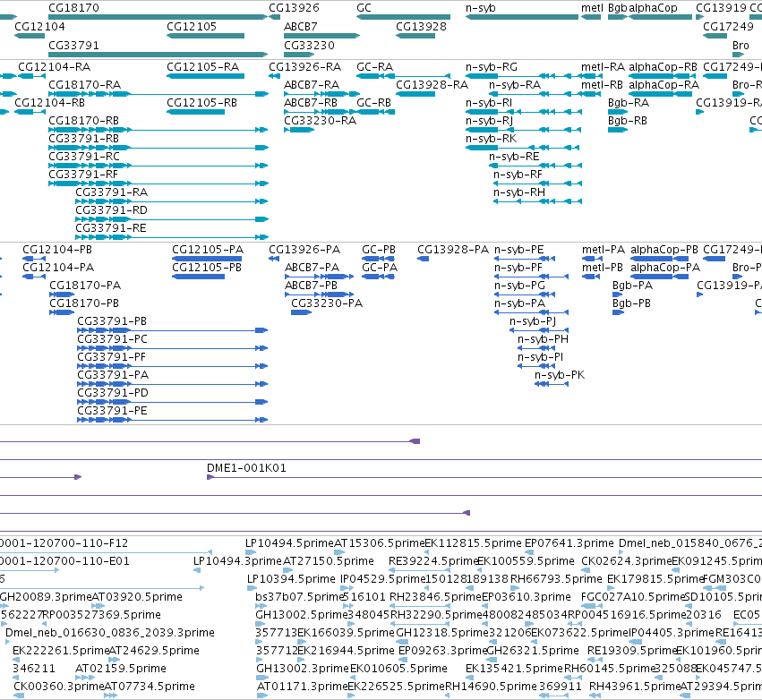Select the RE39224.5prime EST label
Image resolution: width=762 pixels, height=700 pixels.
click(x=433, y=561)
